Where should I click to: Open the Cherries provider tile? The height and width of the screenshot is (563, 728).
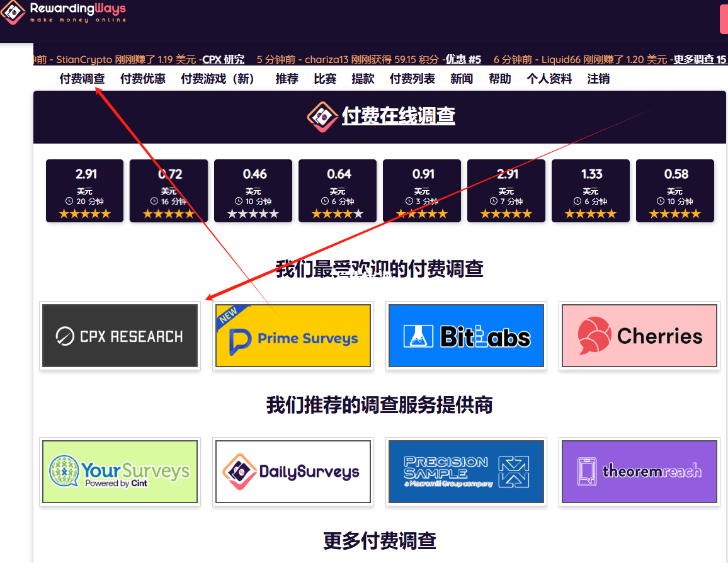(x=639, y=336)
